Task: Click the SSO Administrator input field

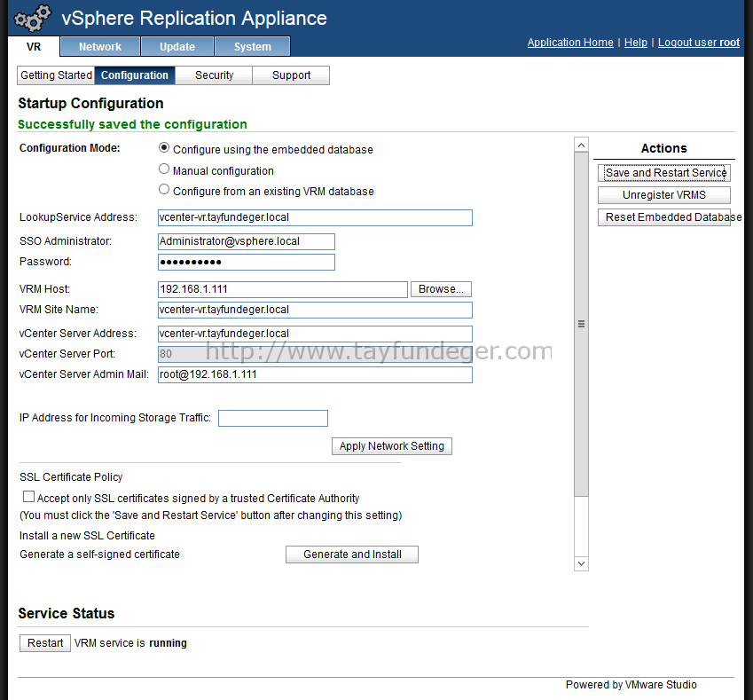Action: click(x=247, y=241)
